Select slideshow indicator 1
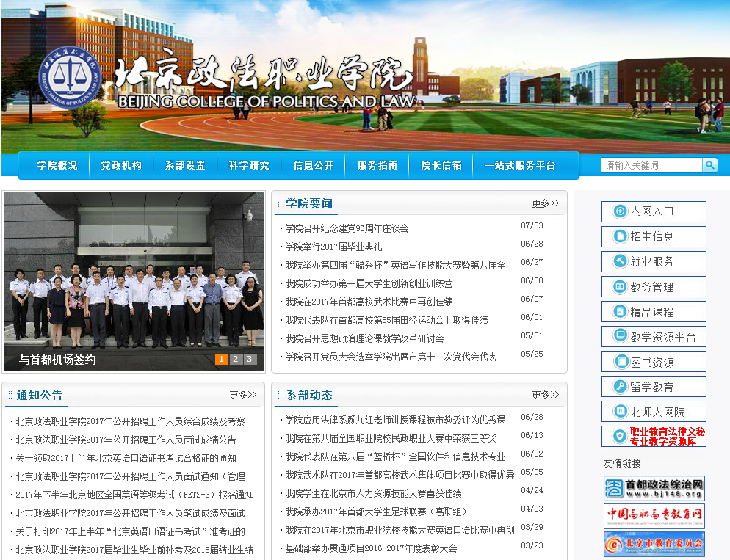 pos(221,359)
